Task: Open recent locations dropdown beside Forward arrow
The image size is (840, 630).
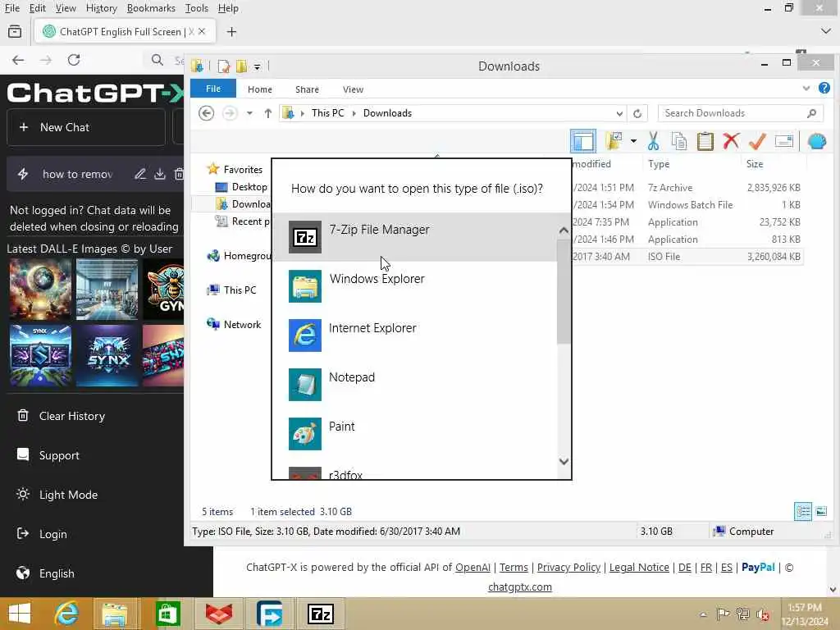Action: (249, 113)
